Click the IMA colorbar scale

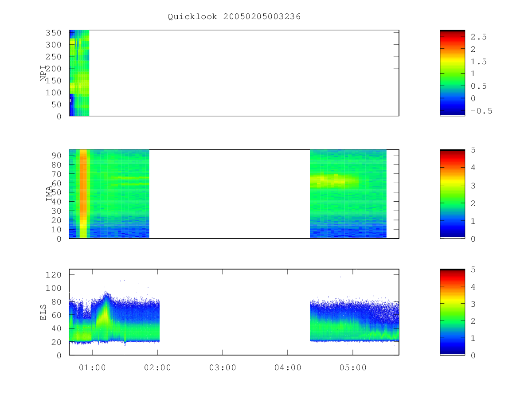click(x=452, y=194)
